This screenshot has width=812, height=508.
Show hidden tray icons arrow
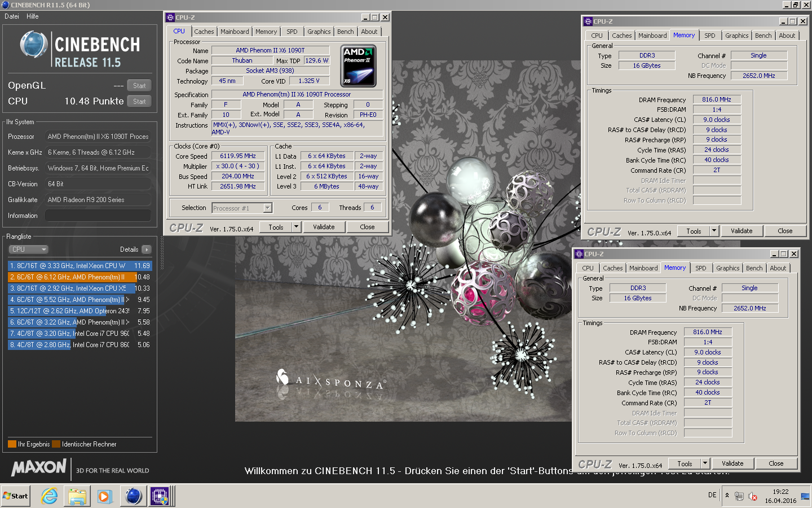(x=727, y=496)
